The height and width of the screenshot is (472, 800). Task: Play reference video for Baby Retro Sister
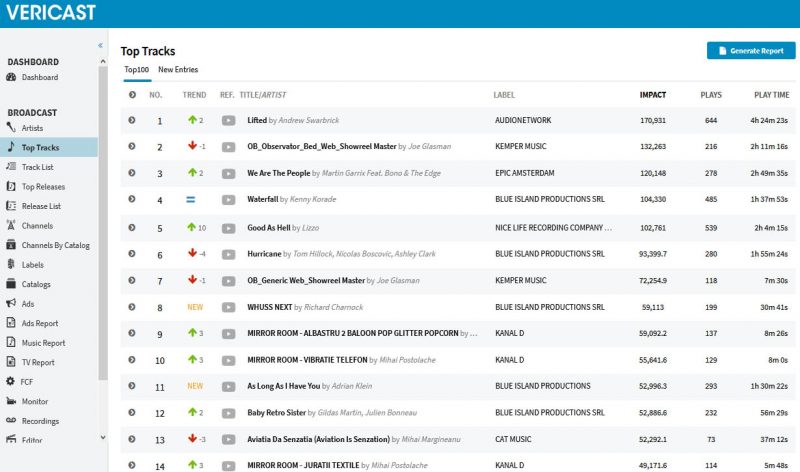point(229,413)
